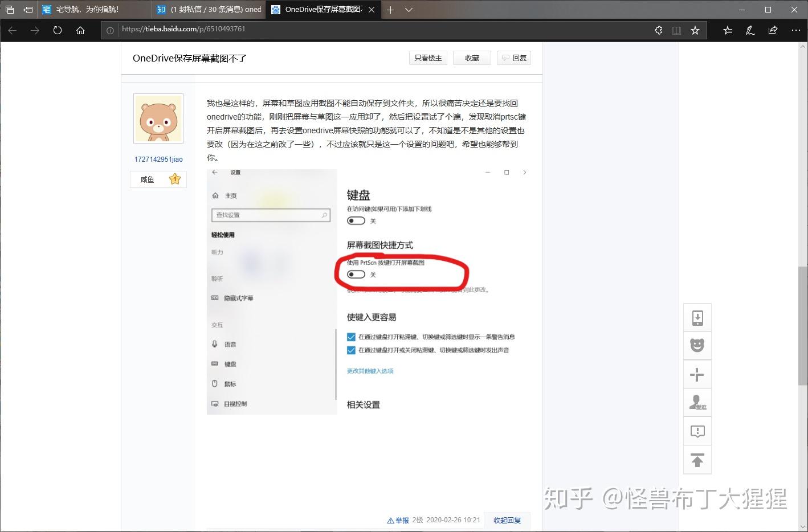Go back to the previous page

(13, 30)
